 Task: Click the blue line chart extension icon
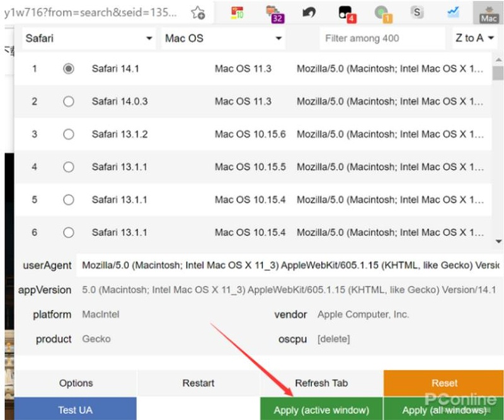pos(453,12)
